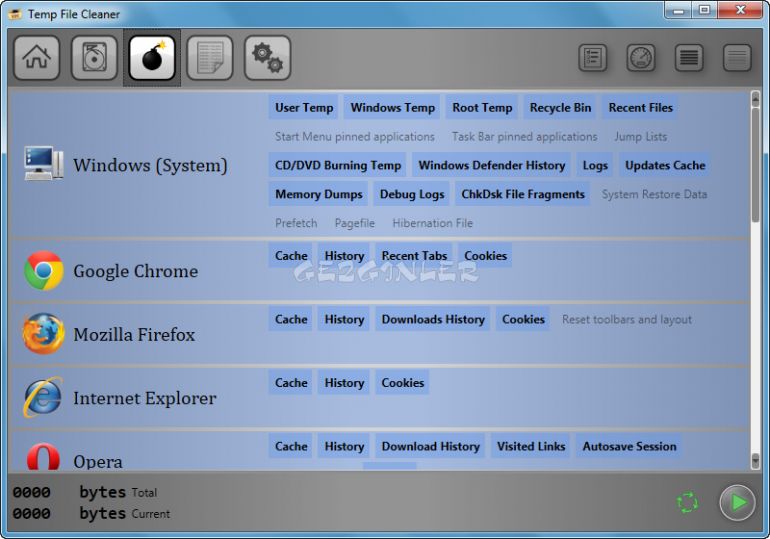Viewport: 770px width, 539px height.
Task: Select the bomb cleaner tab
Action: pos(152,58)
